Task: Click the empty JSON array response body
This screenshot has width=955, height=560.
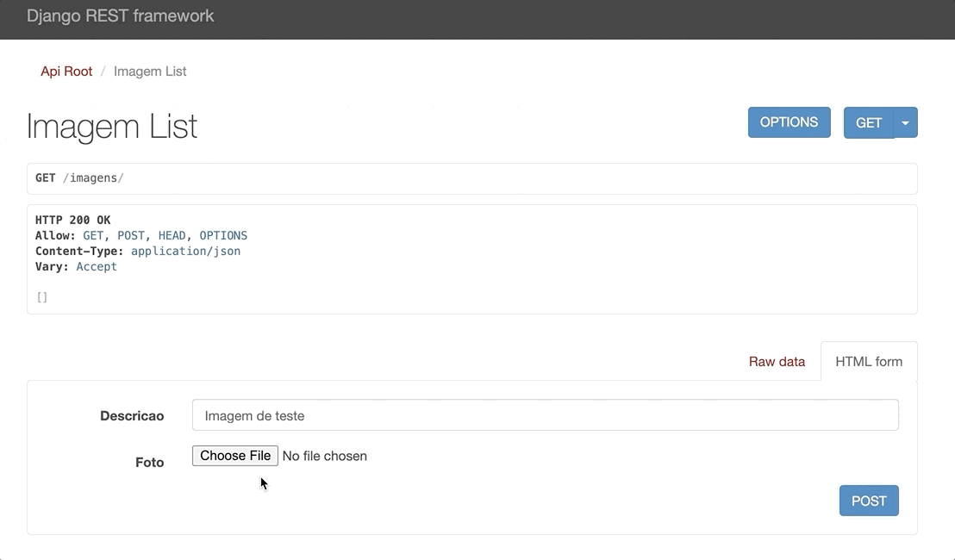Action: pos(42,297)
